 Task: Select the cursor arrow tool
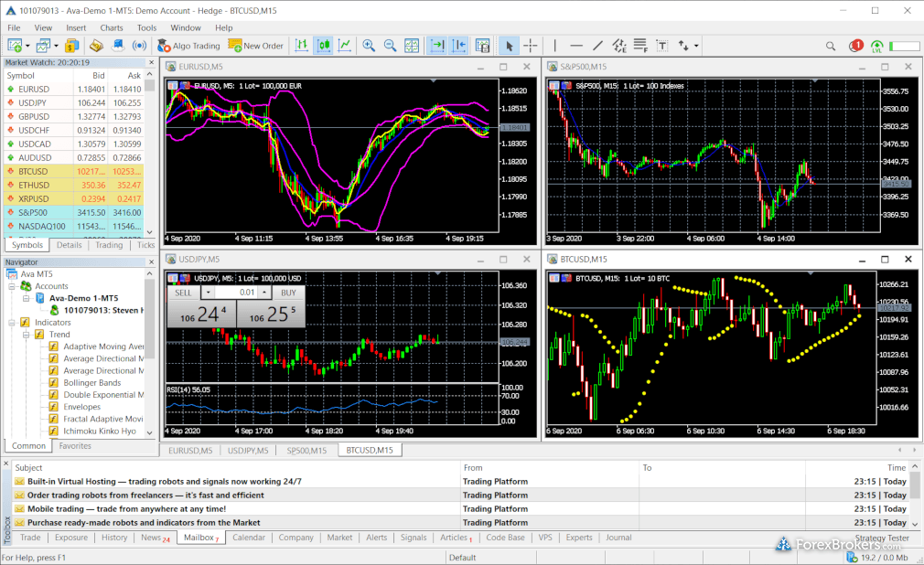point(510,46)
